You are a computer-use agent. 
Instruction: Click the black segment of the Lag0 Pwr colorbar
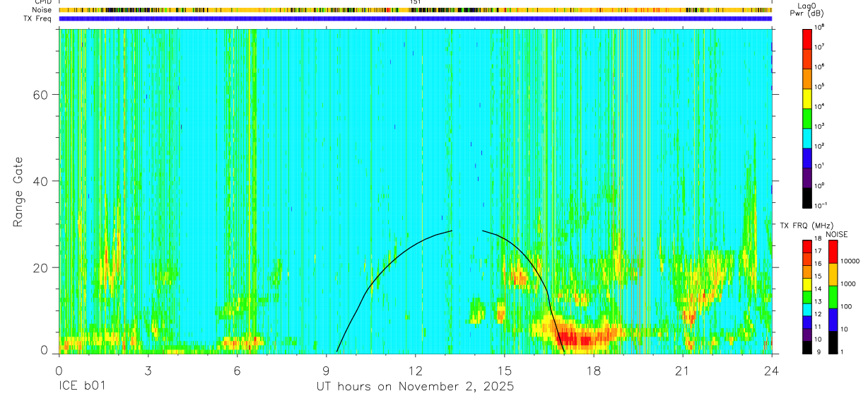[807, 197]
